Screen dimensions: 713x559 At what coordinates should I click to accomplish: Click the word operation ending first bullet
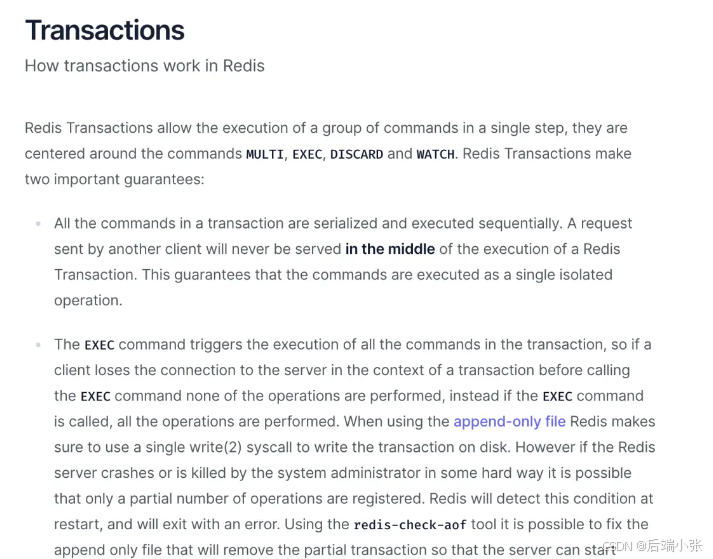point(86,301)
